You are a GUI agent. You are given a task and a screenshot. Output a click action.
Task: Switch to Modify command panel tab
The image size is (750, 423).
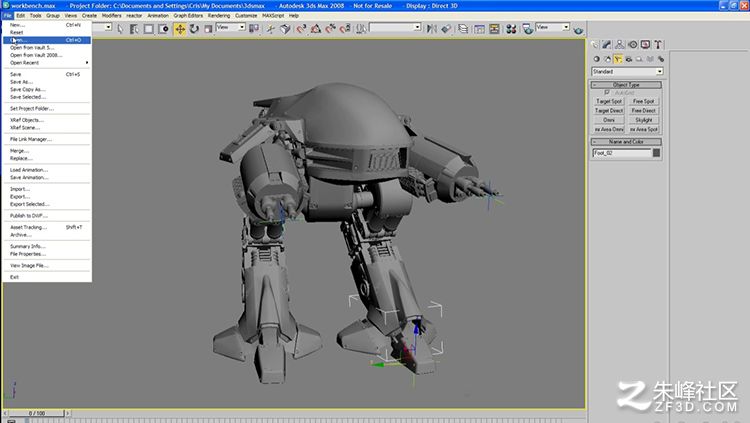607,45
